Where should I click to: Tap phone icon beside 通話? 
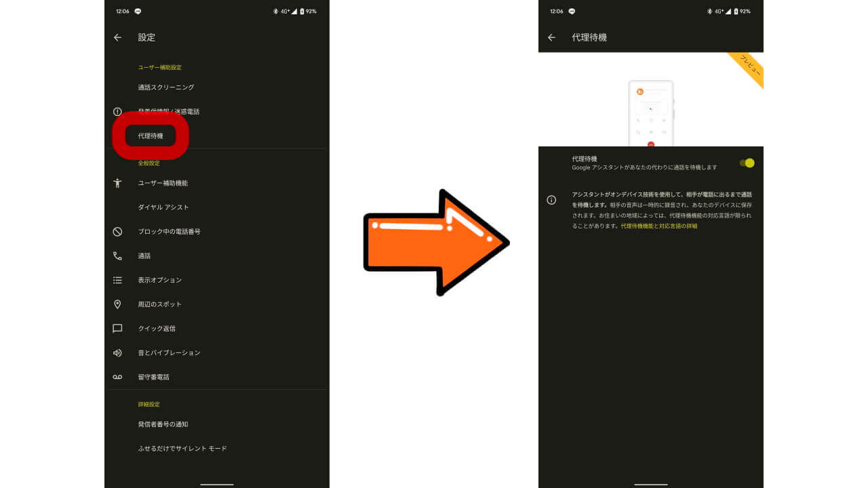tap(117, 256)
